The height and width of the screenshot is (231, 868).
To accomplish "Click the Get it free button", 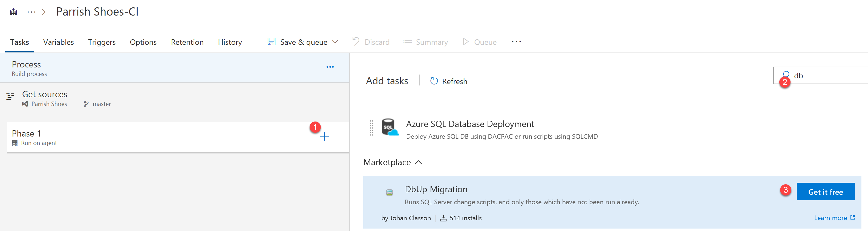I will pos(825,192).
